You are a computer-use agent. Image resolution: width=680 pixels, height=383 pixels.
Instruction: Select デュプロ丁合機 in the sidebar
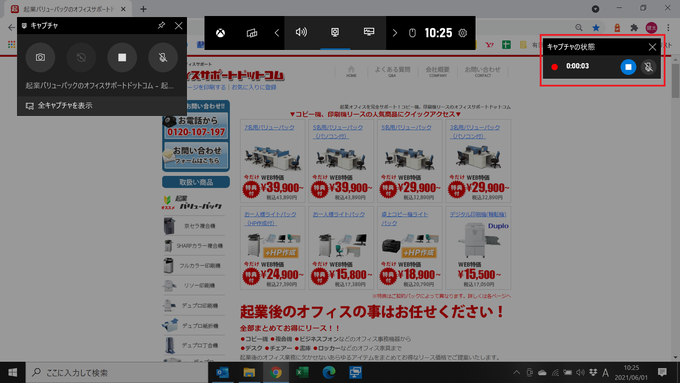point(194,346)
